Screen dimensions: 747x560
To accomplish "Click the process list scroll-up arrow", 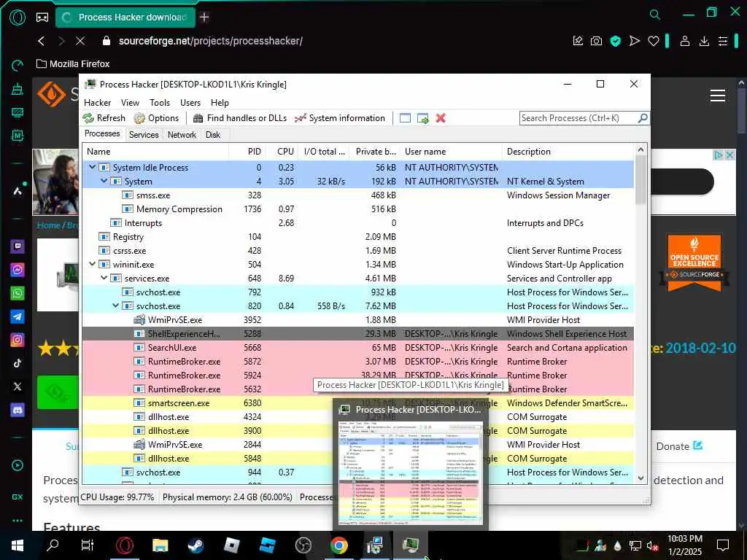I will pos(640,150).
